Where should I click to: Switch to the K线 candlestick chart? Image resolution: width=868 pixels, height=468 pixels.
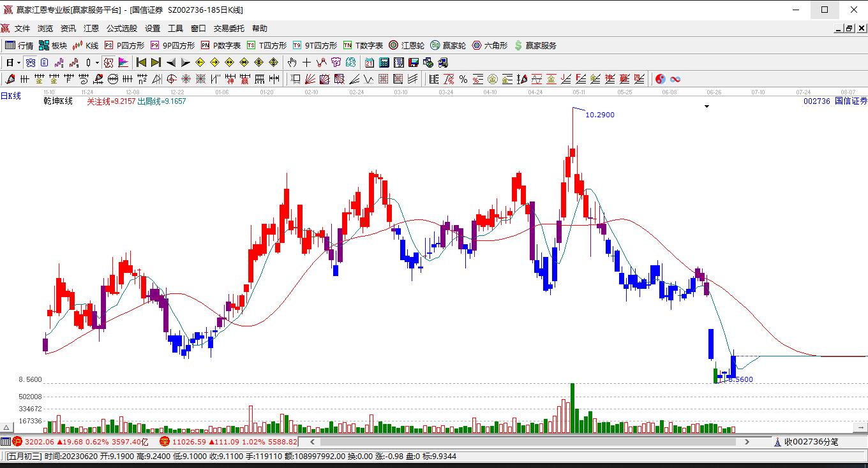coord(86,45)
